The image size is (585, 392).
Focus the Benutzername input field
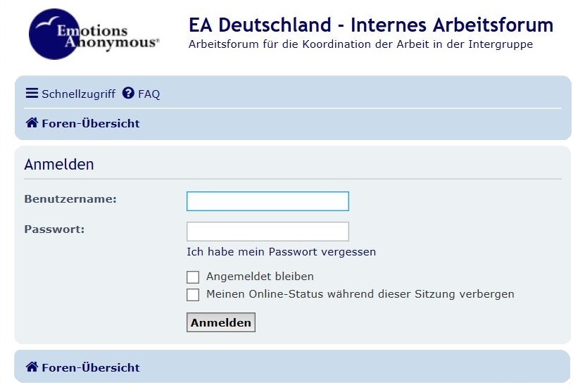268,201
